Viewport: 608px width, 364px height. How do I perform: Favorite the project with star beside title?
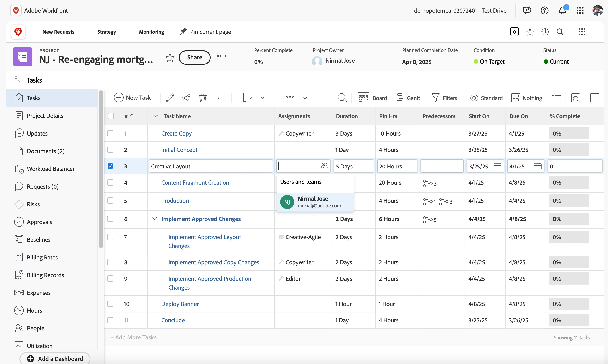pyautogui.click(x=170, y=57)
